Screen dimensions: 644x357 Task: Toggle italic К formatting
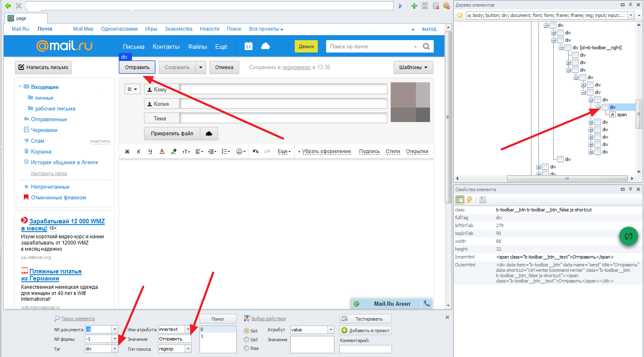tap(139, 151)
